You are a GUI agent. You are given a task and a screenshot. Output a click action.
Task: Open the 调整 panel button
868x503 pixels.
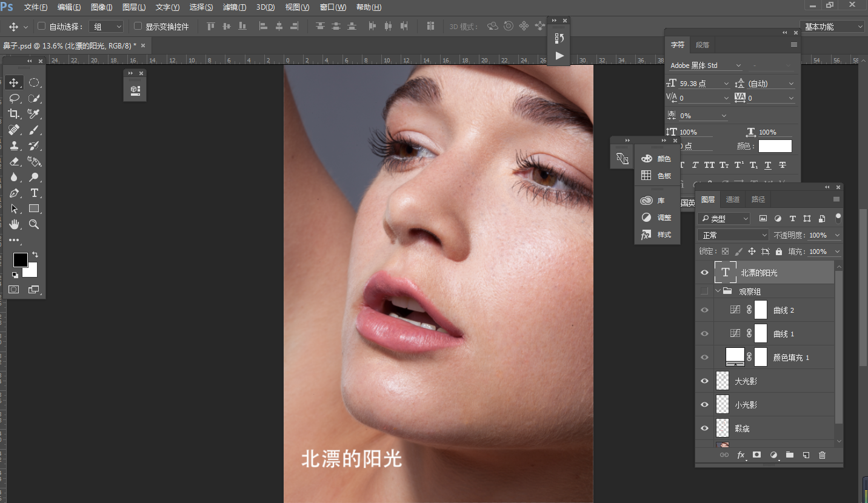[x=656, y=218]
